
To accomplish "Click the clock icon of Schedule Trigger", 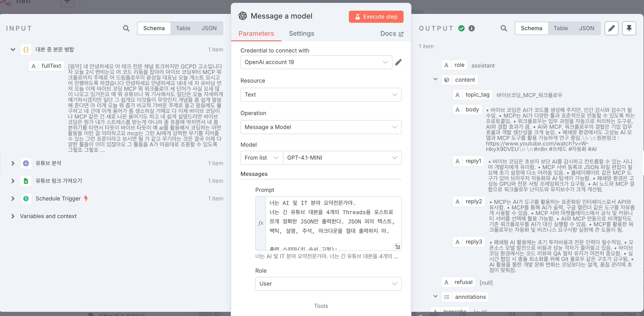I will pos(26,199).
